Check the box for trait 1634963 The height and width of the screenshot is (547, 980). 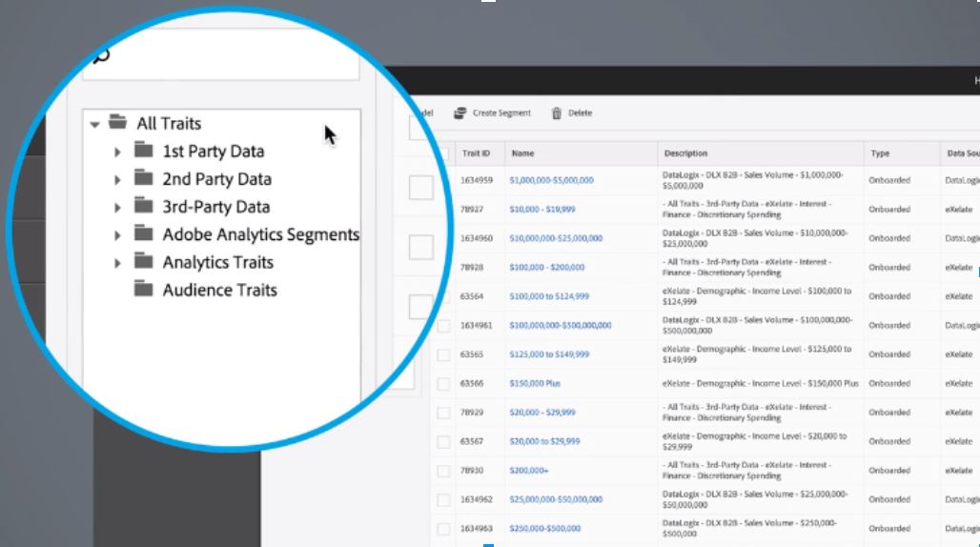point(443,529)
